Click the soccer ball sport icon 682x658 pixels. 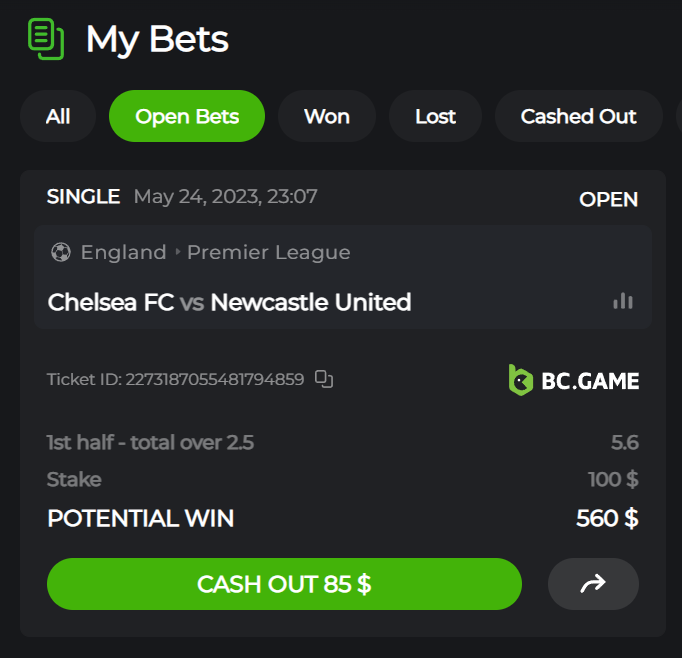point(60,252)
